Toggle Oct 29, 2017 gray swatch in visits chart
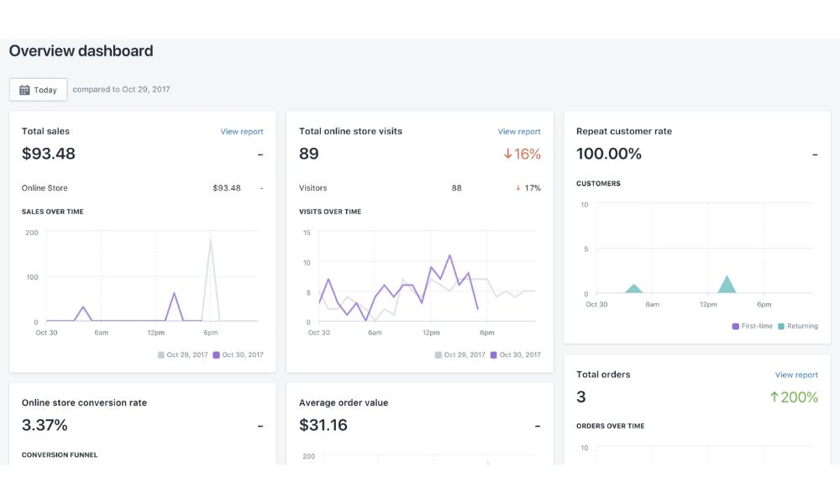 (x=438, y=355)
